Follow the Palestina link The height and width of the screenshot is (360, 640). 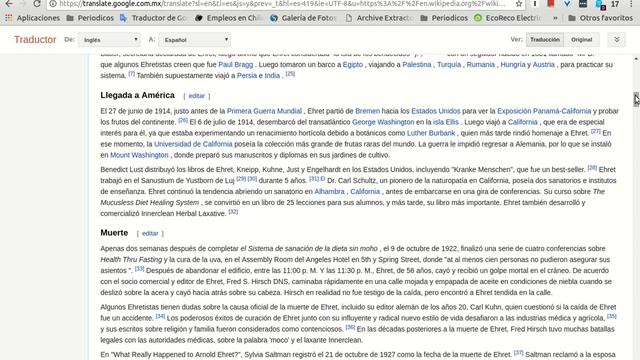click(x=417, y=64)
